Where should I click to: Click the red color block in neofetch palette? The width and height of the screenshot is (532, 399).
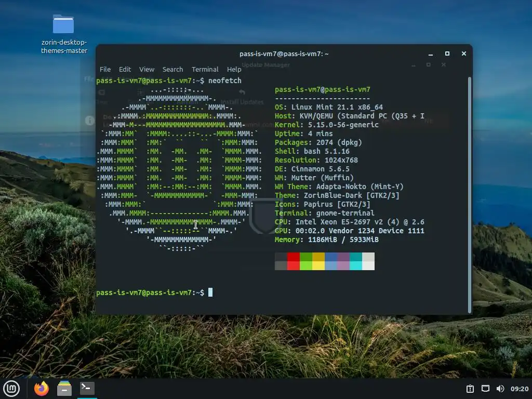[294, 261]
